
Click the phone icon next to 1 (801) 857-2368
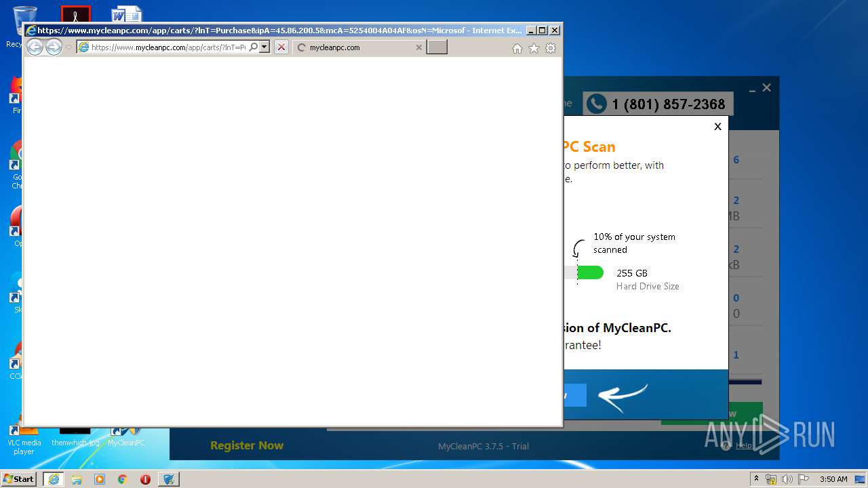[x=596, y=104]
